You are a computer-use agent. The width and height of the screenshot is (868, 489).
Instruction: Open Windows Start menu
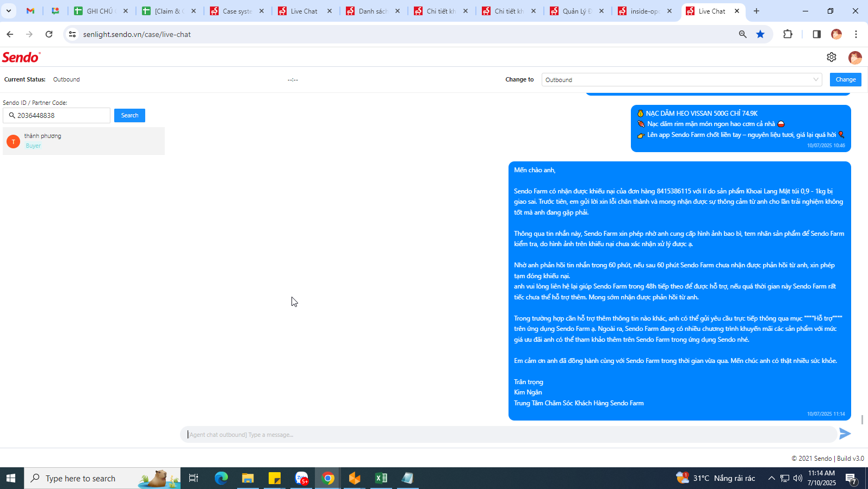[x=11, y=478]
